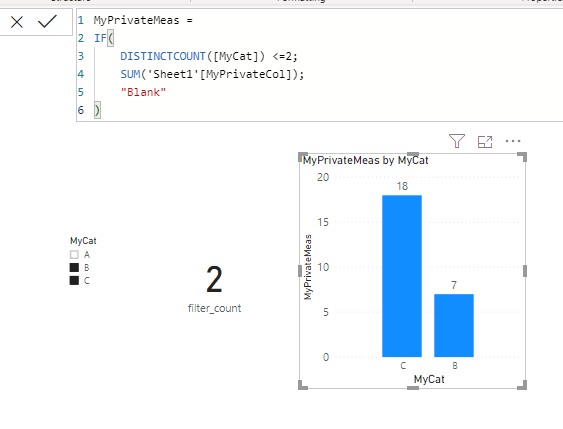Click the DISTINCTCOUNT function in formula
This screenshot has height=429, width=563.
pos(163,56)
